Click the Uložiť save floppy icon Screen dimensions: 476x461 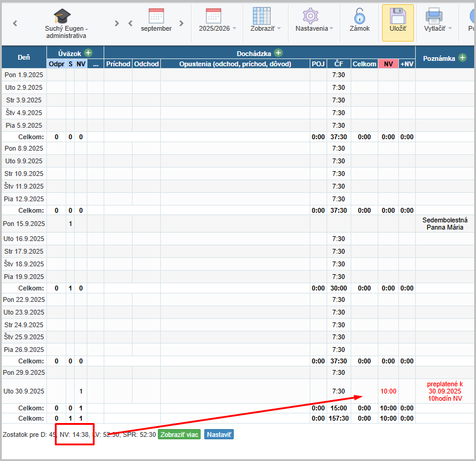[x=398, y=17]
